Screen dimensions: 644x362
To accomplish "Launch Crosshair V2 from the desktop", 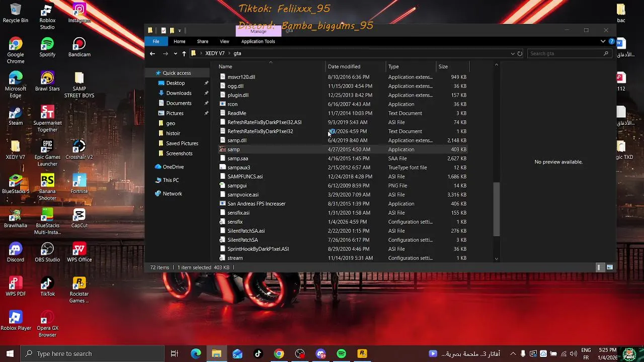I will tap(79, 150).
